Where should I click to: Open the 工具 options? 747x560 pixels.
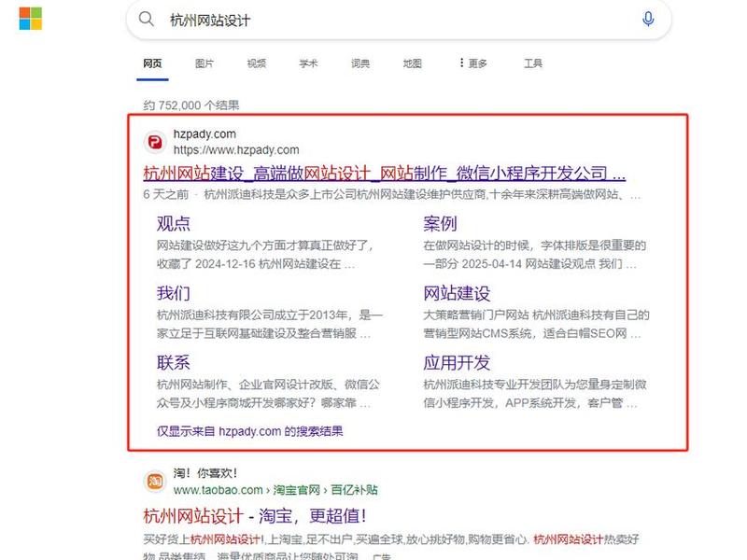click(533, 63)
